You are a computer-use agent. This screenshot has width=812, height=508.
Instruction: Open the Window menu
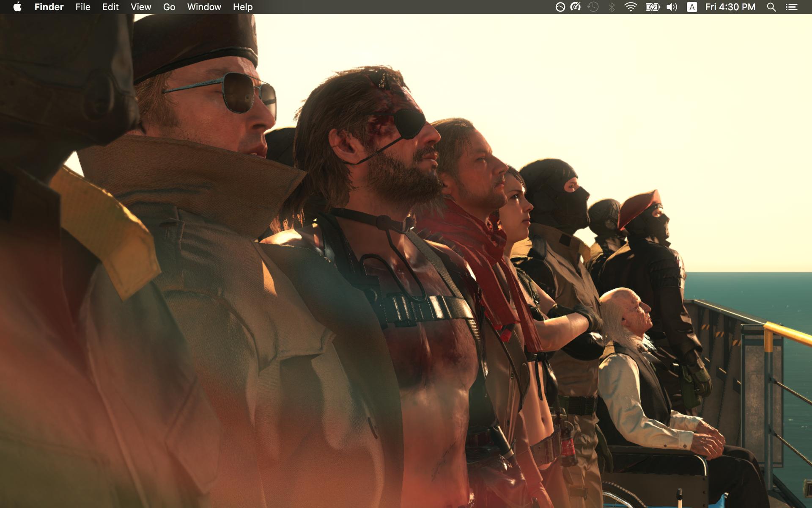[x=204, y=7]
